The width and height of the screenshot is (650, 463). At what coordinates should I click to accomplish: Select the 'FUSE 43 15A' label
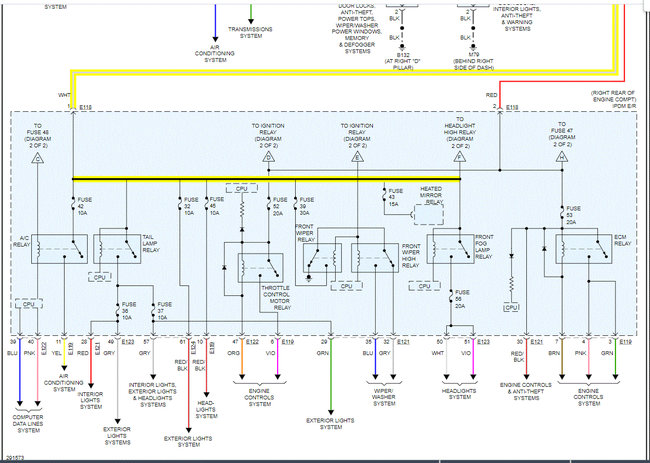coord(395,198)
